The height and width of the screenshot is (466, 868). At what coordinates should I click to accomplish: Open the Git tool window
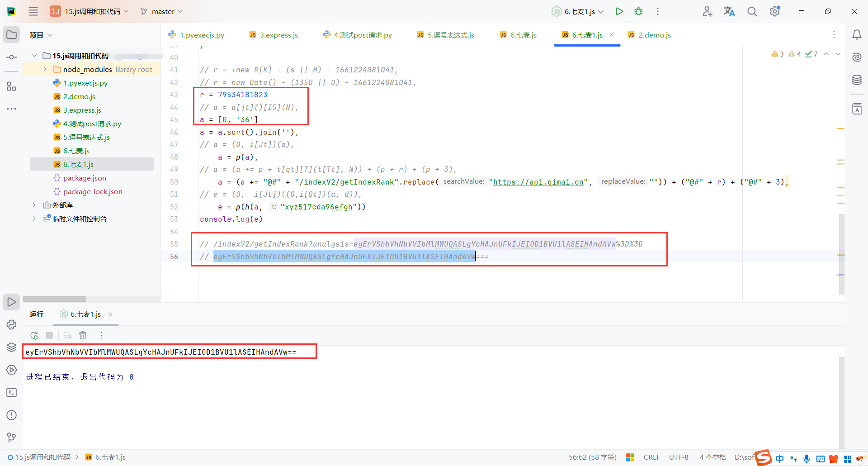tap(11, 437)
